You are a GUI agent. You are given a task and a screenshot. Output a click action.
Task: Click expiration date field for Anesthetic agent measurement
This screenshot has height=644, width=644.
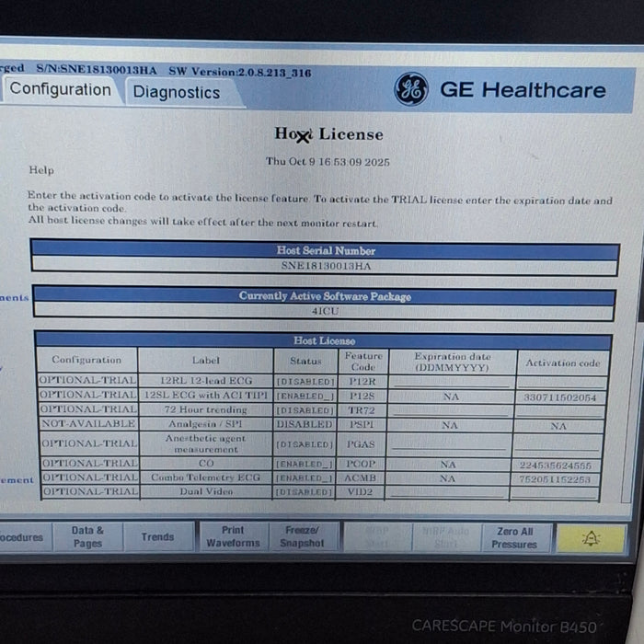449,444
